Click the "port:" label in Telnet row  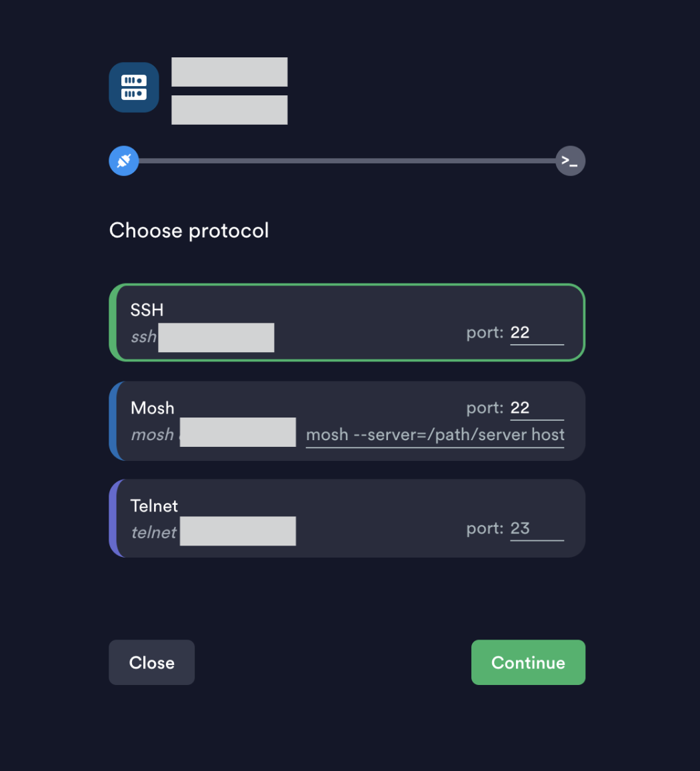pos(485,529)
